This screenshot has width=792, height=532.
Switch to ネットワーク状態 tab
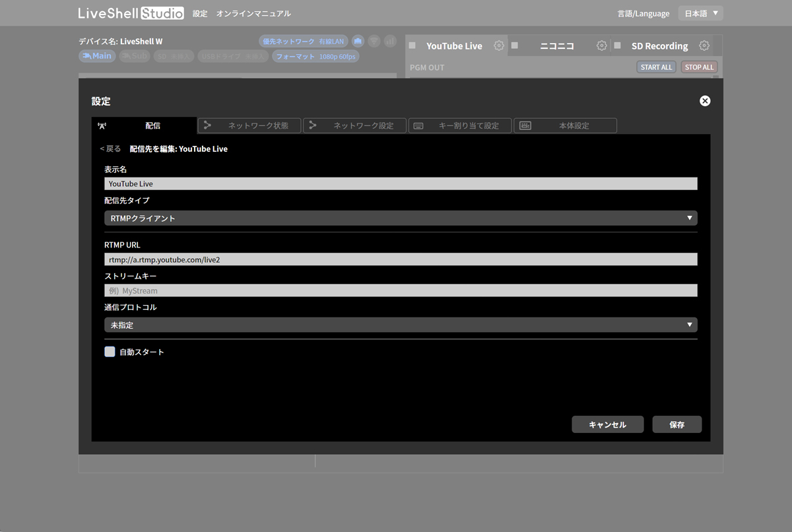[x=249, y=125]
